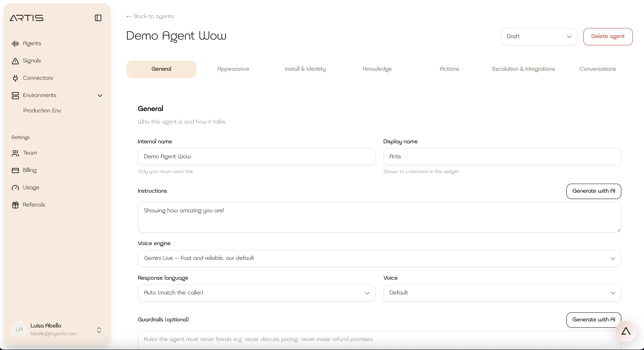Switch to the Knowledge tab
The image size is (644, 350).
coord(377,69)
